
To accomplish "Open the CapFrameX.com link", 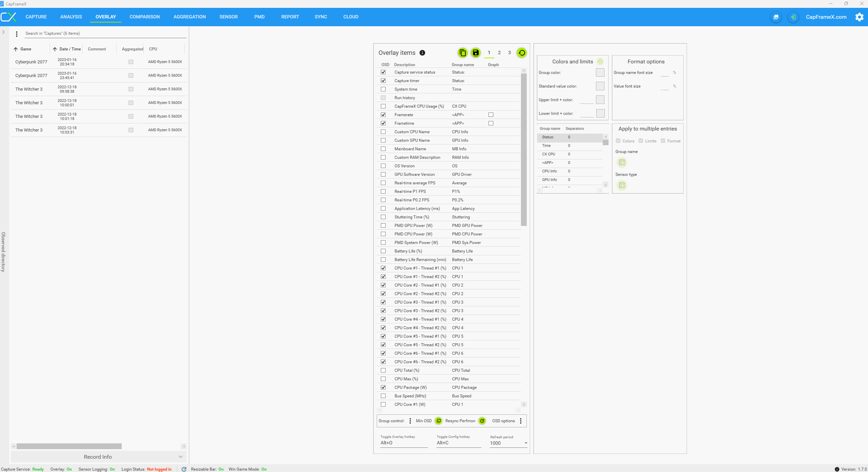I will 826,17.
